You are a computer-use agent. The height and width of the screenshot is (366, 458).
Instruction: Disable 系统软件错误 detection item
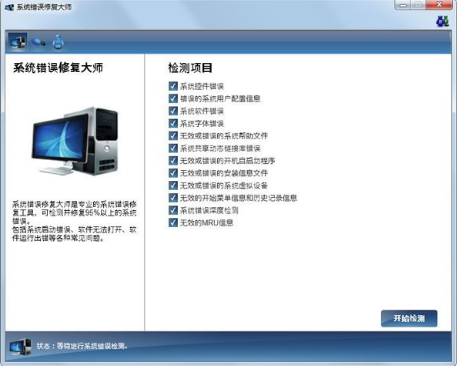pos(173,111)
